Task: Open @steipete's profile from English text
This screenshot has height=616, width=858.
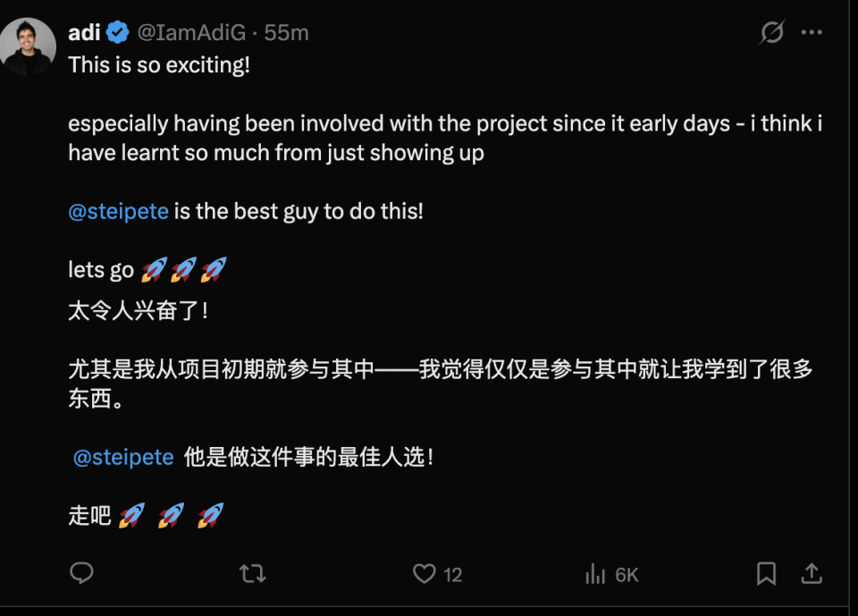Action: click(x=118, y=211)
